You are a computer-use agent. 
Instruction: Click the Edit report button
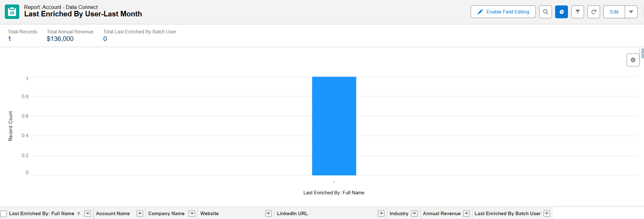[x=614, y=12]
